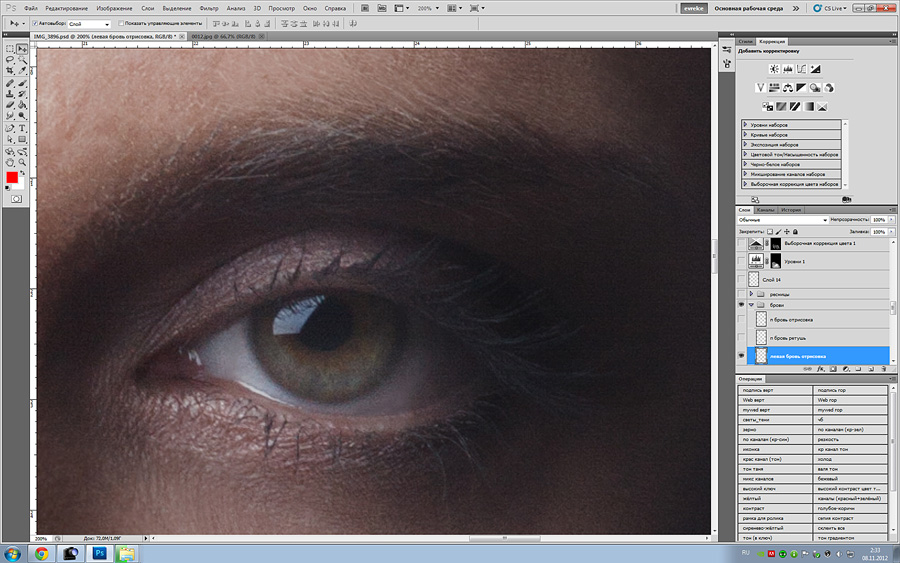Open the opacity slider arrow
This screenshot has width=900, height=563.
point(891,220)
